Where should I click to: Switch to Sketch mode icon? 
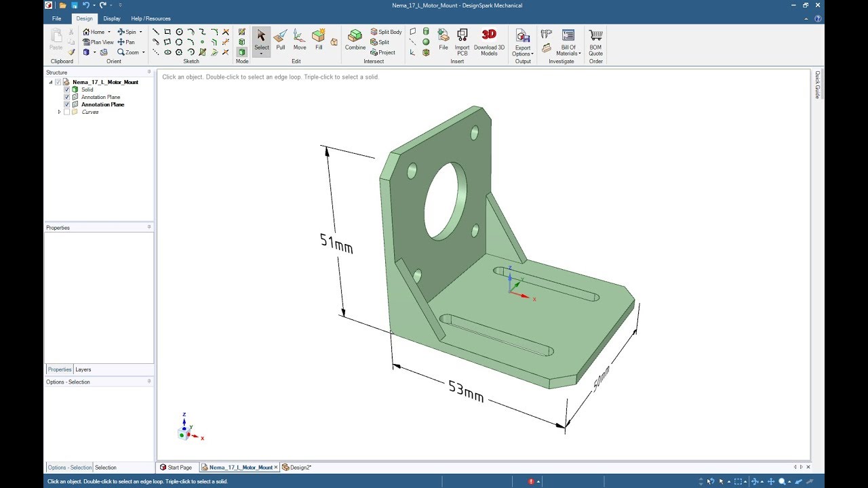tap(241, 32)
